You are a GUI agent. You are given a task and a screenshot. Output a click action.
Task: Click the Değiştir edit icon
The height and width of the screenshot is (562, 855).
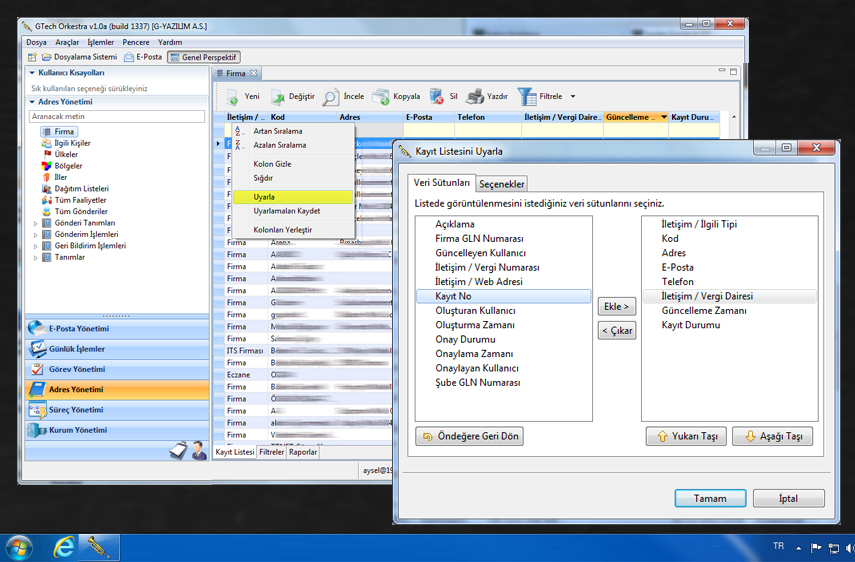tap(278, 97)
